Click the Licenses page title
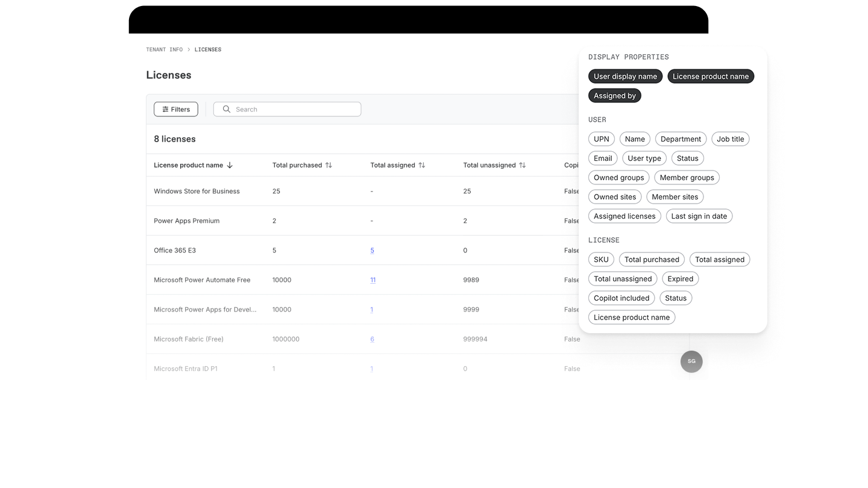This screenshot has height=488, width=868. click(x=169, y=75)
